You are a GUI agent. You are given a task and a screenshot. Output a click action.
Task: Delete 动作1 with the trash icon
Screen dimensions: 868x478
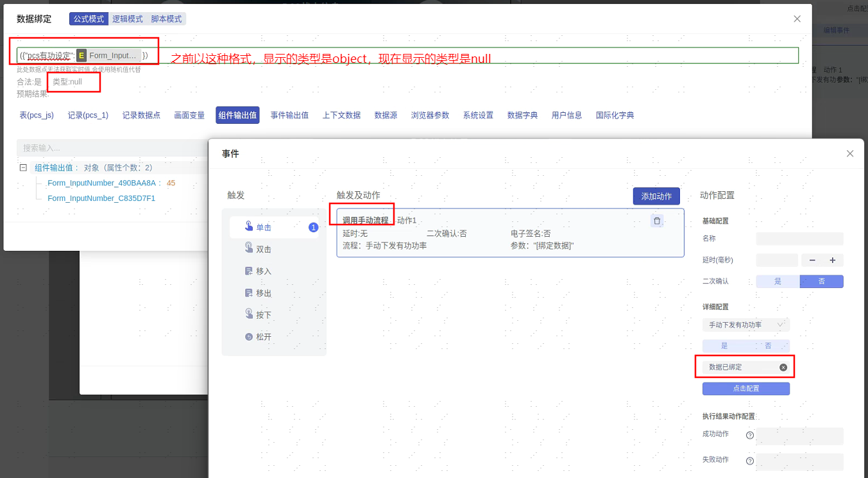[657, 221]
